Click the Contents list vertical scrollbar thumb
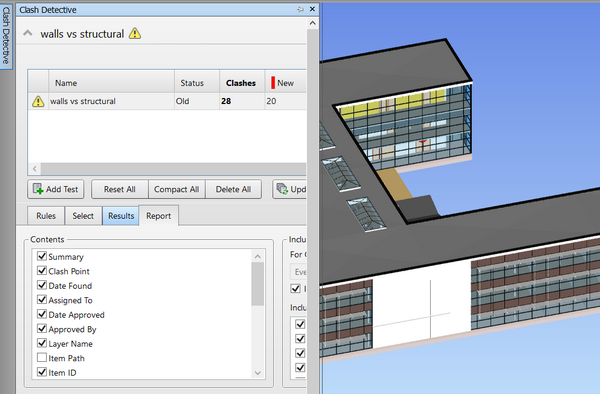Viewport: 600px width, 394px height. click(x=258, y=284)
